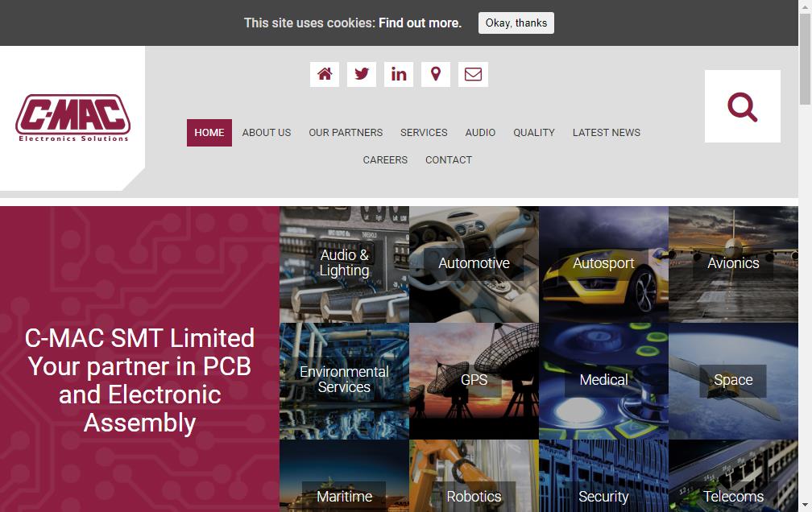
Task: Open the Robotics tile
Action: pyautogui.click(x=474, y=477)
